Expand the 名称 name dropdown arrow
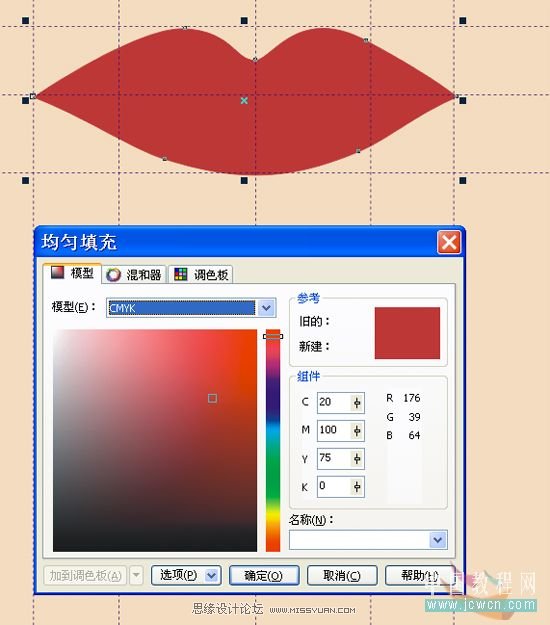 tap(438, 540)
